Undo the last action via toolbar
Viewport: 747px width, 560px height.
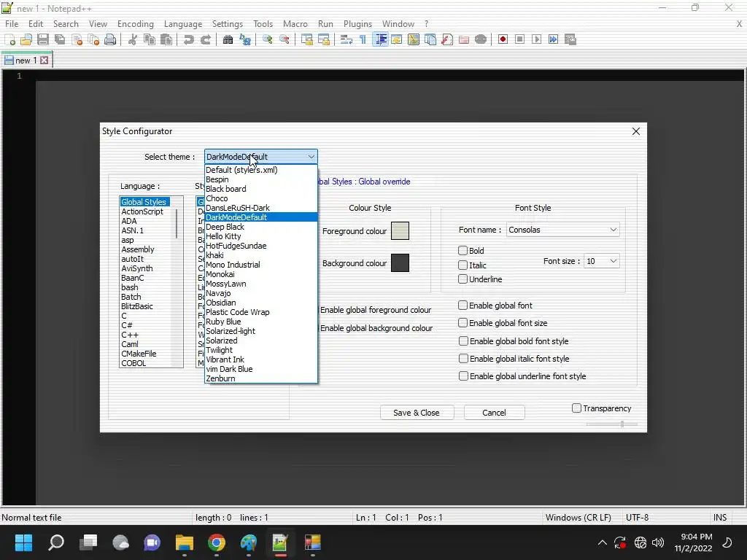coord(189,39)
